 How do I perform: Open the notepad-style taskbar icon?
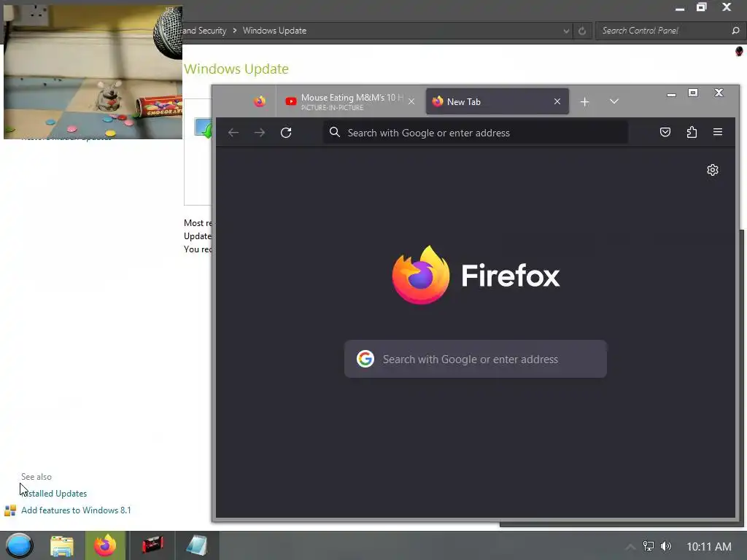point(196,545)
